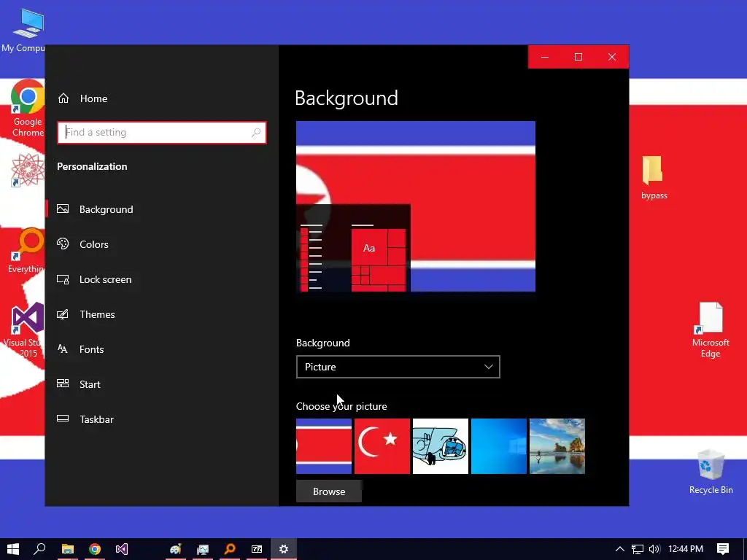Screen dimensions: 747x560
Task: Select the red and blue striped flag picture
Action: [x=324, y=446]
